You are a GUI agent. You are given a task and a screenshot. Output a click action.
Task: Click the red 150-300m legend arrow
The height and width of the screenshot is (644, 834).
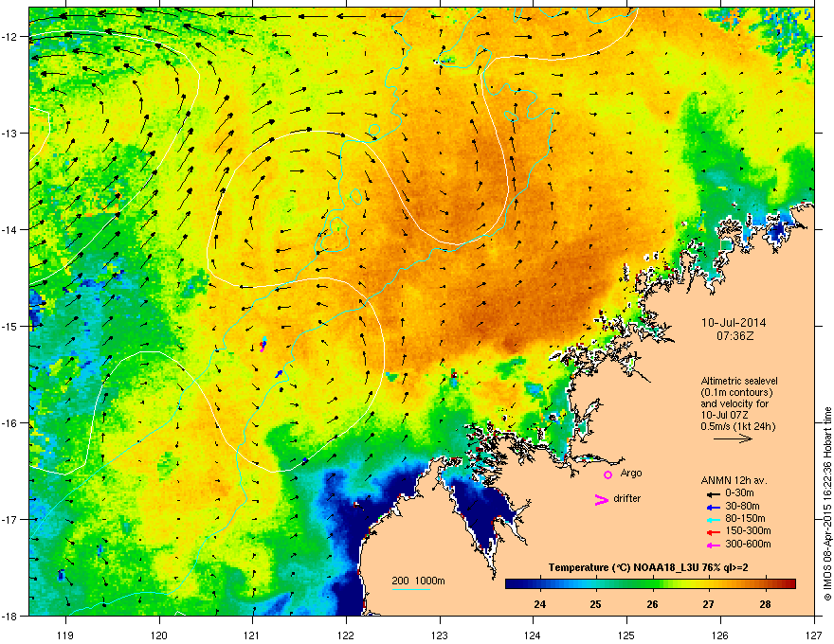tap(714, 532)
